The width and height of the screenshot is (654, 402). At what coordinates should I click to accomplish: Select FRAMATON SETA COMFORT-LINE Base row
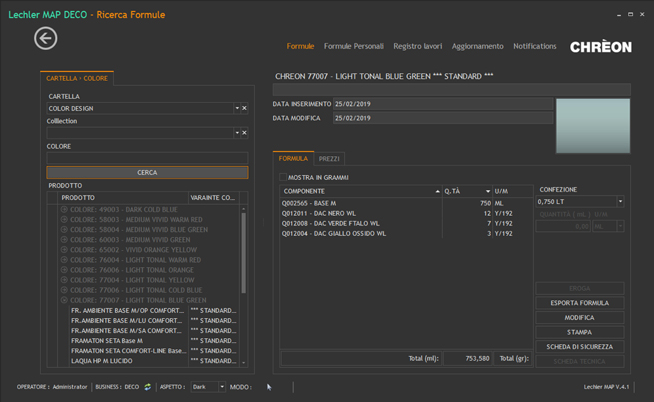153,351
